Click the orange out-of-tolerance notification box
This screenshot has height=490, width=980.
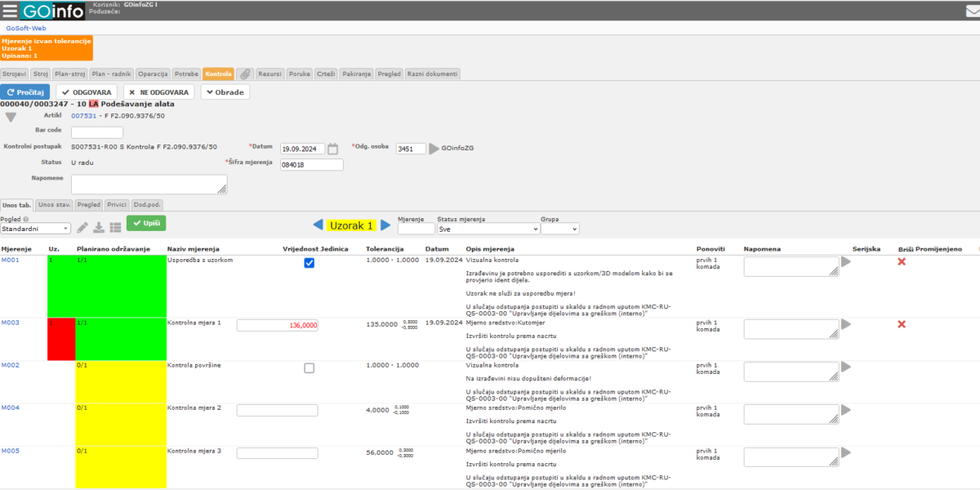click(47, 48)
